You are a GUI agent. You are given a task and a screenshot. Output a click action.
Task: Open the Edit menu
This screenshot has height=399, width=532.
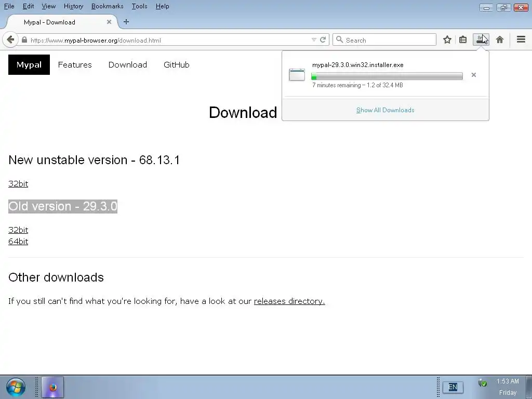point(28,6)
